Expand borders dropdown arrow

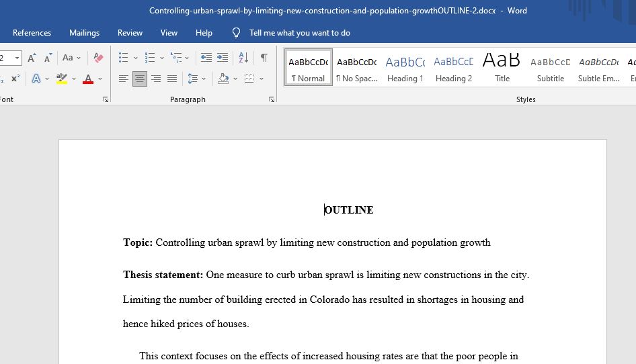(262, 79)
